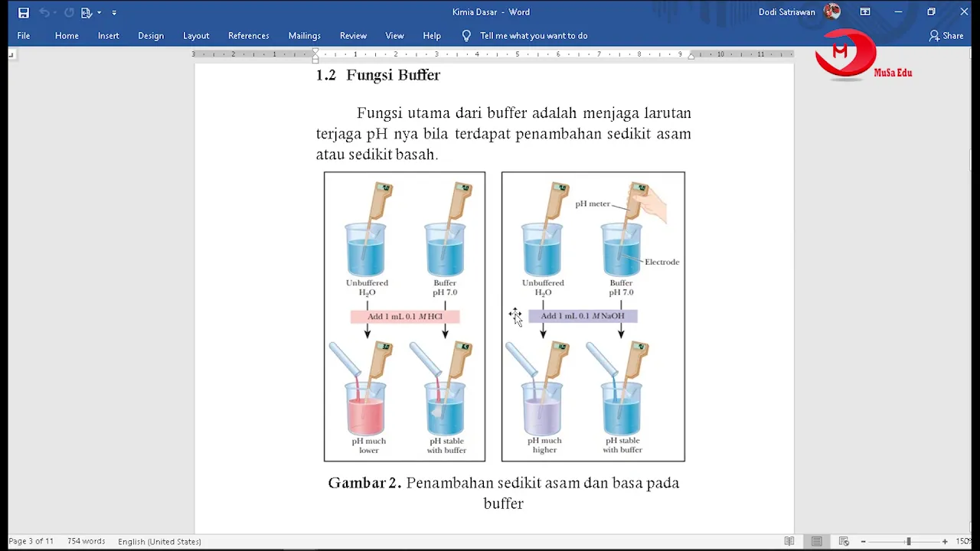Change language via 'English (United States)'
The height and width of the screenshot is (551, 980).
click(x=159, y=541)
